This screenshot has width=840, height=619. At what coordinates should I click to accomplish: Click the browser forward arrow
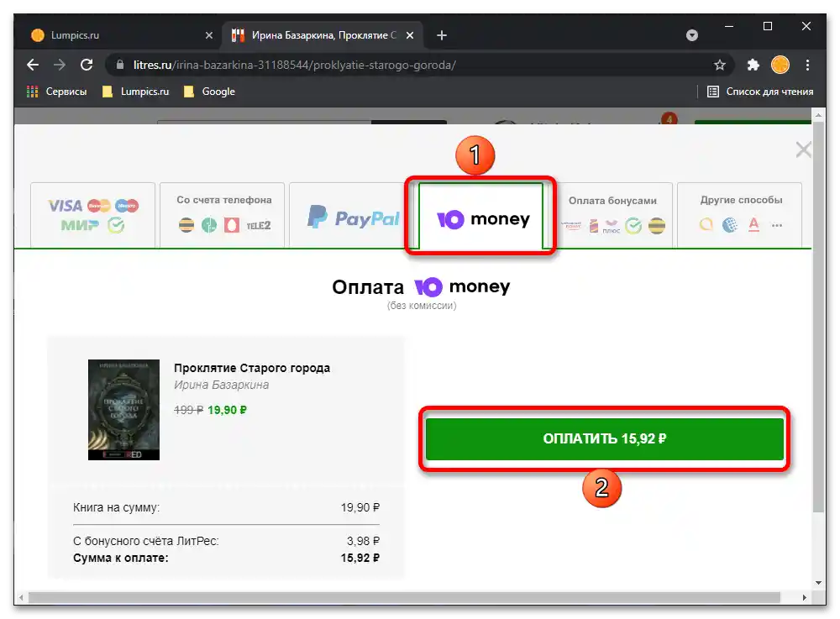pos(60,65)
